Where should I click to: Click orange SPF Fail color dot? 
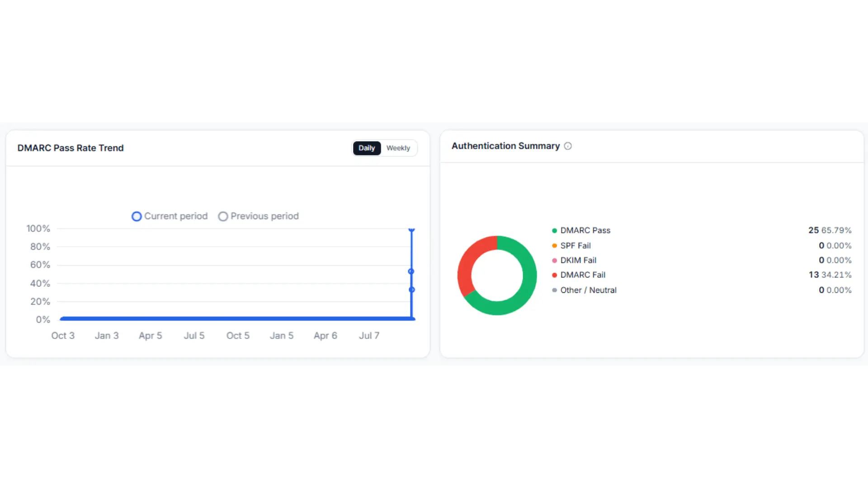[554, 246]
